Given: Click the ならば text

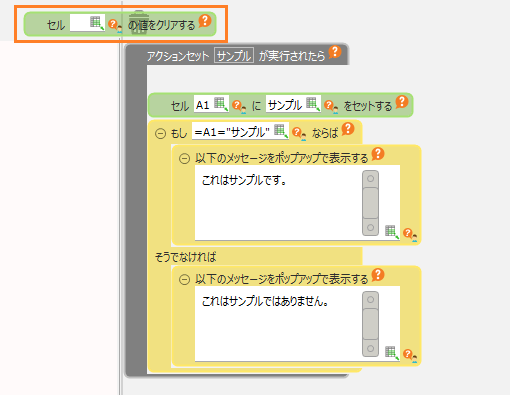Looking at the screenshot, I should [325, 133].
